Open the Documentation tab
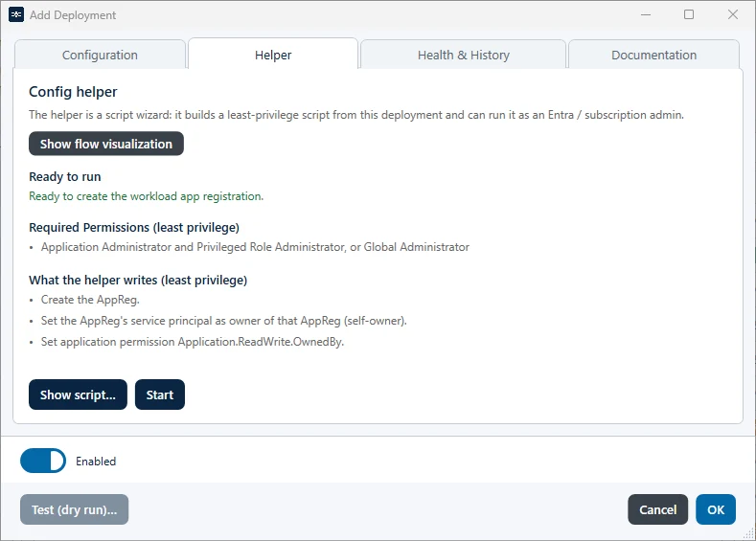 [653, 55]
